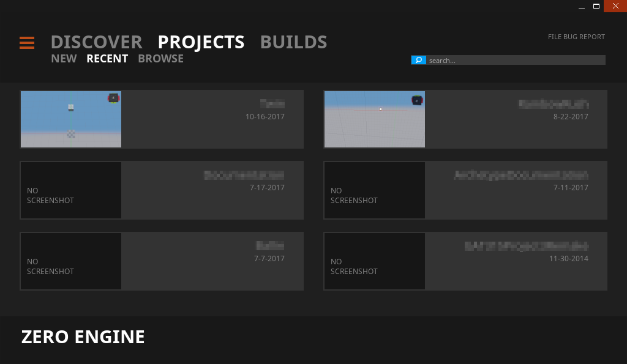Maximize the launcher window
Screen dimensions: 627x364
(x=596, y=6)
